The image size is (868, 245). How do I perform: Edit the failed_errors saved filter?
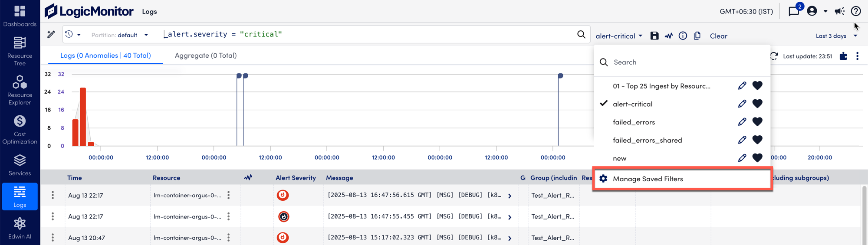point(742,122)
